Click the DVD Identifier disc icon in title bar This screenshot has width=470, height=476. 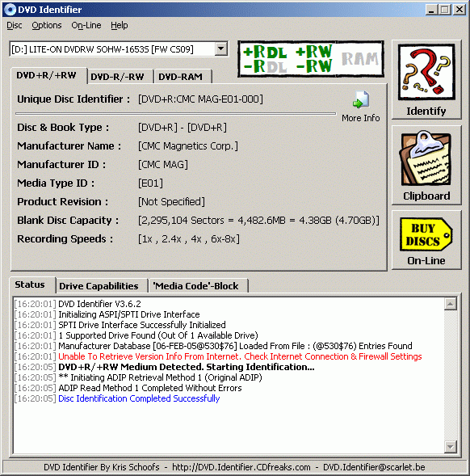coord(10,10)
